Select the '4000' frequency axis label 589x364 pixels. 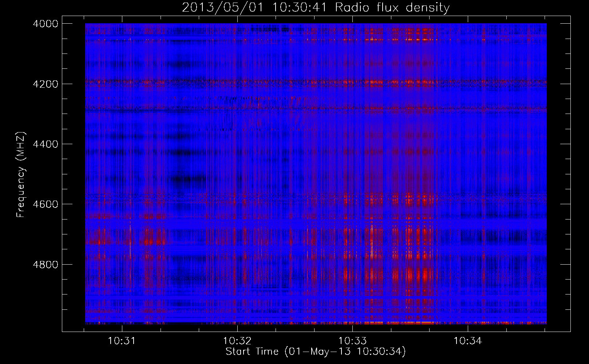coord(46,24)
